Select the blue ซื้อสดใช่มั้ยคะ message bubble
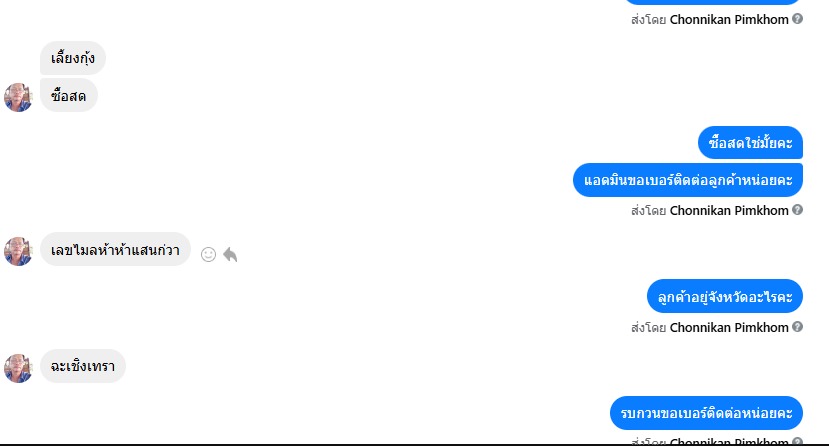The height and width of the screenshot is (447, 829). [x=750, y=143]
